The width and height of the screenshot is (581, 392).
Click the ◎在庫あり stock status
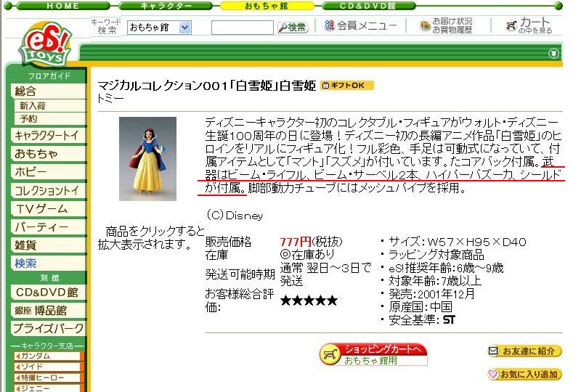[x=307, y=255]
